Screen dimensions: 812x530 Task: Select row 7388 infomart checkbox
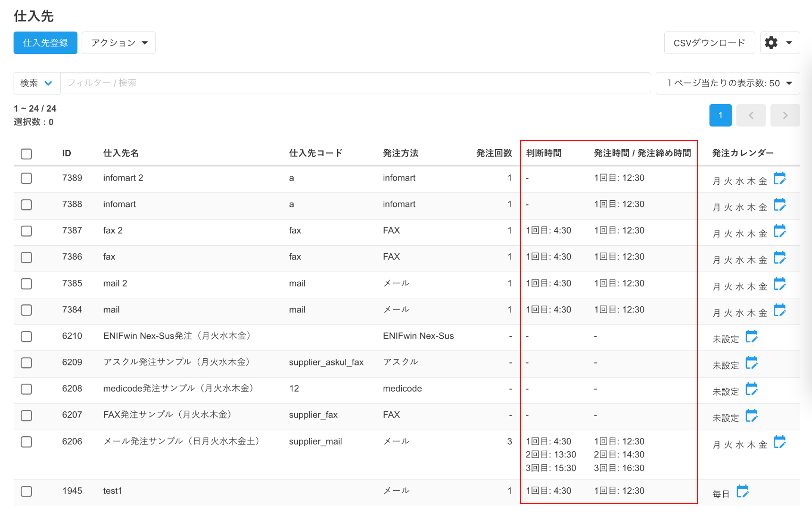pyautogui.click(x=26, y=205)
